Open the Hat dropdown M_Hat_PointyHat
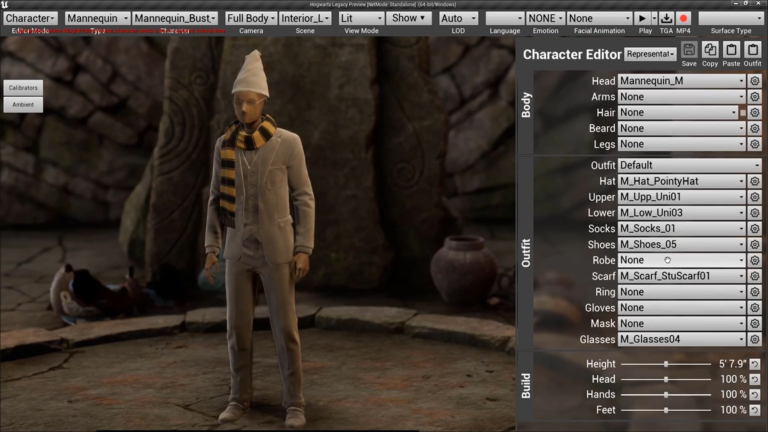768x432 pixels. [x=681, y=181]
